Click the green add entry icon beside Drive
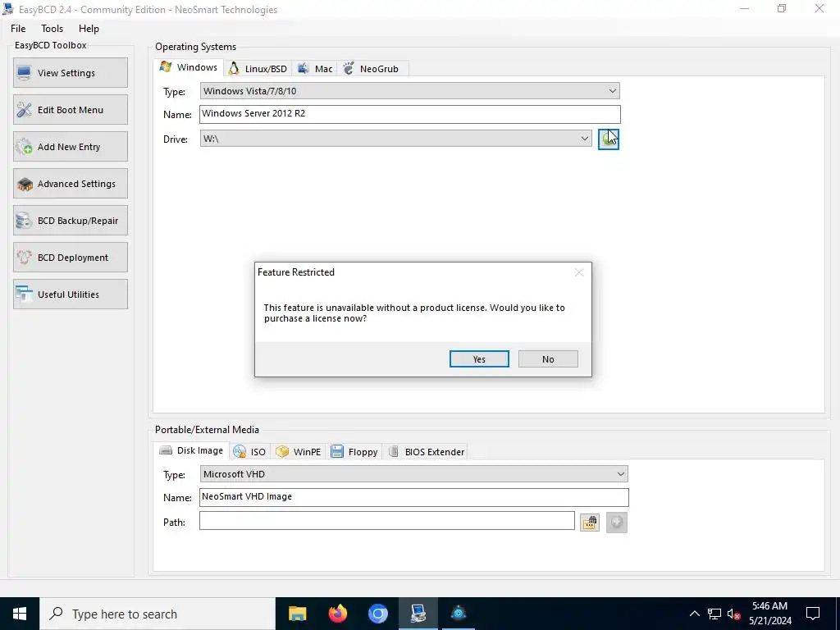Screen dimensions: 840x630 608,139
